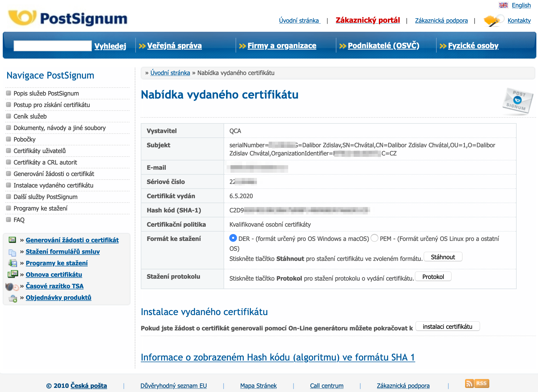The width and height of the screenshot is (538, 392).
Task: Click the instalaci certifikátu button
Action: (448, 327)
